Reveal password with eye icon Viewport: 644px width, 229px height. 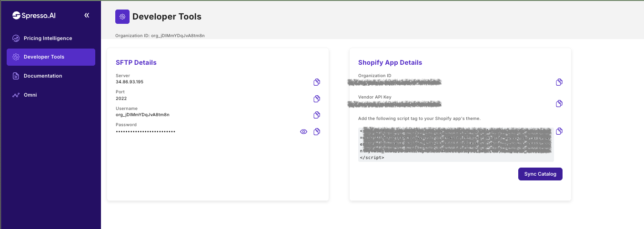pos(303,132)
